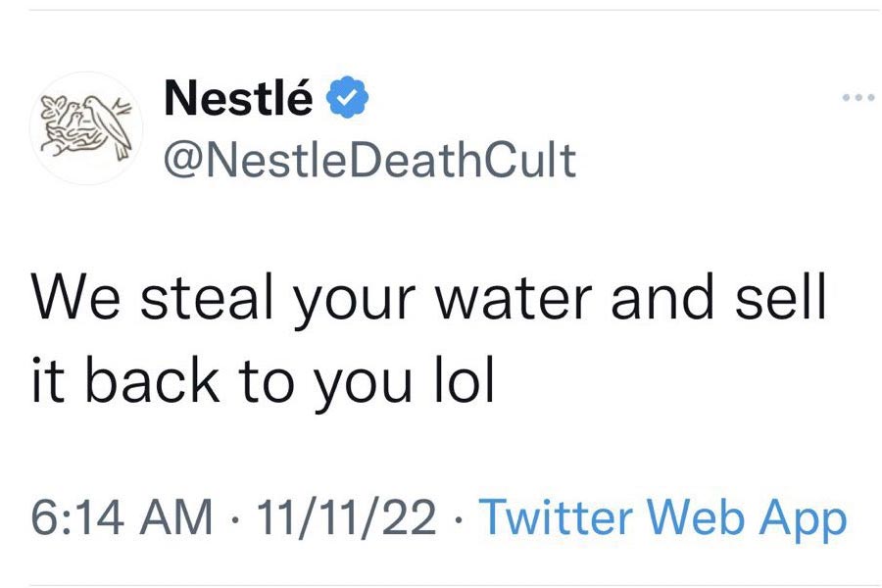
Task: Click the word "back" in the tweet
Action: coord(147,380)
